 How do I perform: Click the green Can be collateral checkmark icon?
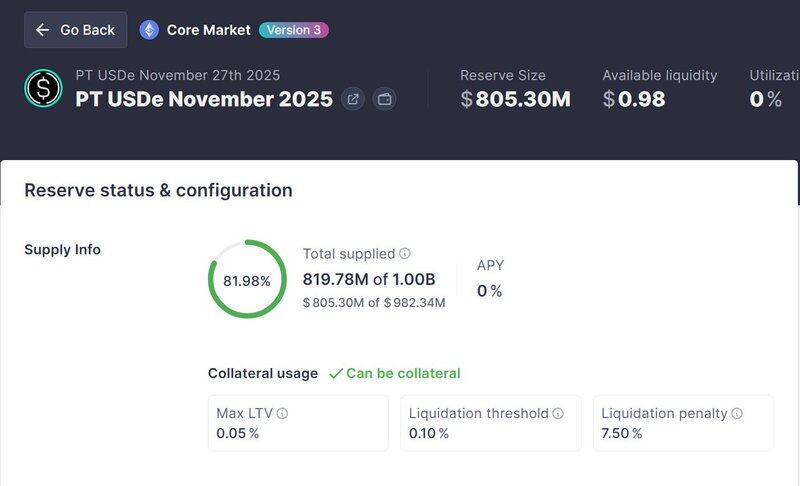tap(336, 374)
